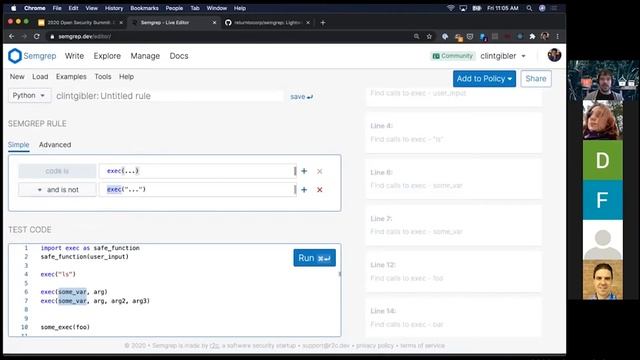Close the GitHub semgrep tab

pyautogui.click(x=308, y=23)
